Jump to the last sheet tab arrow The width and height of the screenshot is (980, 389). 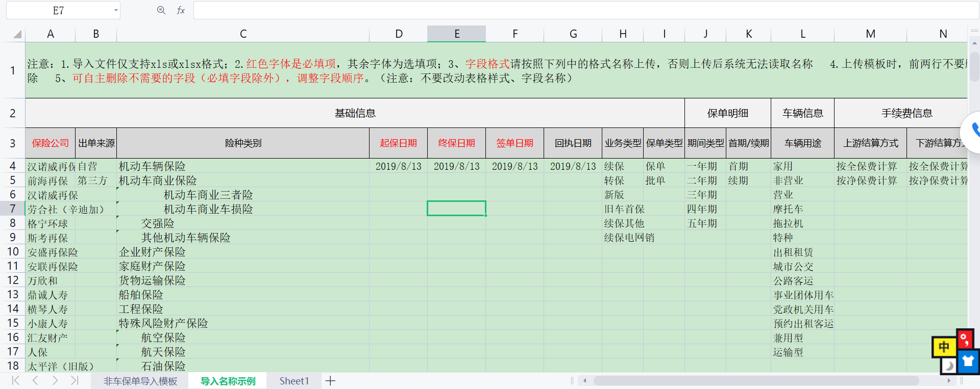[75, 380]
